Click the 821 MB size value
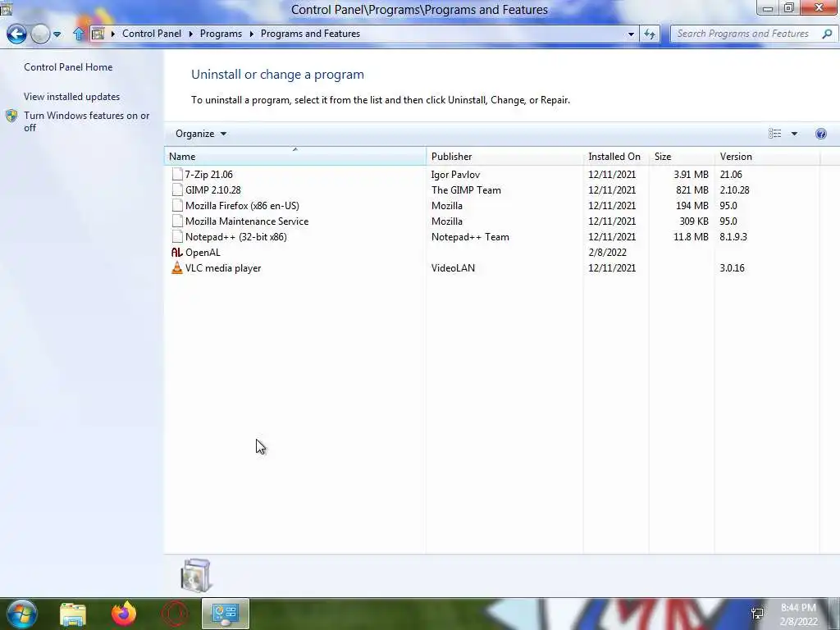Viewport: 840px width, 630px height. click(x=692, y=189)
